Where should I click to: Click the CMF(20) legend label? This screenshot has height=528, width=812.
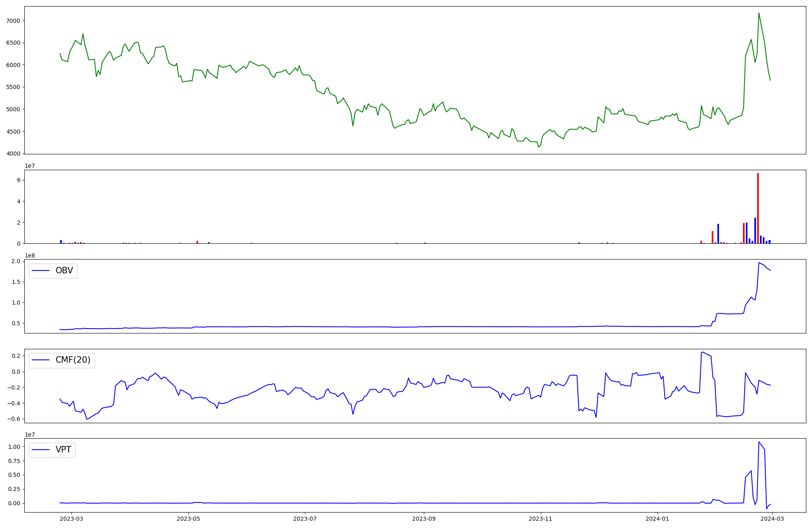(x=73, y=360)
